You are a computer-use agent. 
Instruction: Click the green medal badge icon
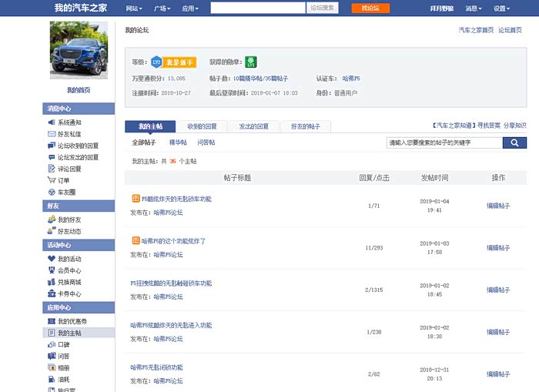point(251,62)
